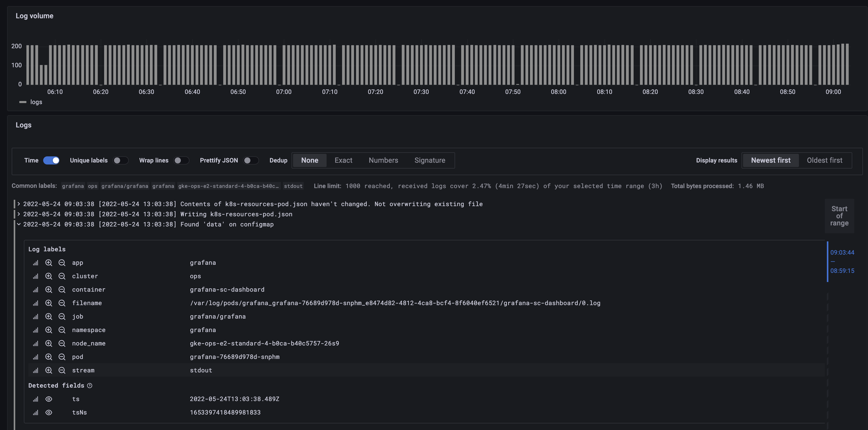This screenshot has width=868, height=430.
Task: Filter out the pod grafana-76689d978d-snphm
Action: (62, 357)
